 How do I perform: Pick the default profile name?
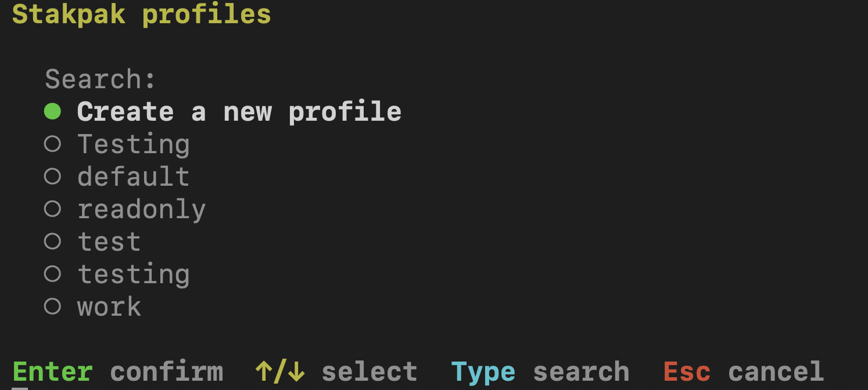(134, 176)
